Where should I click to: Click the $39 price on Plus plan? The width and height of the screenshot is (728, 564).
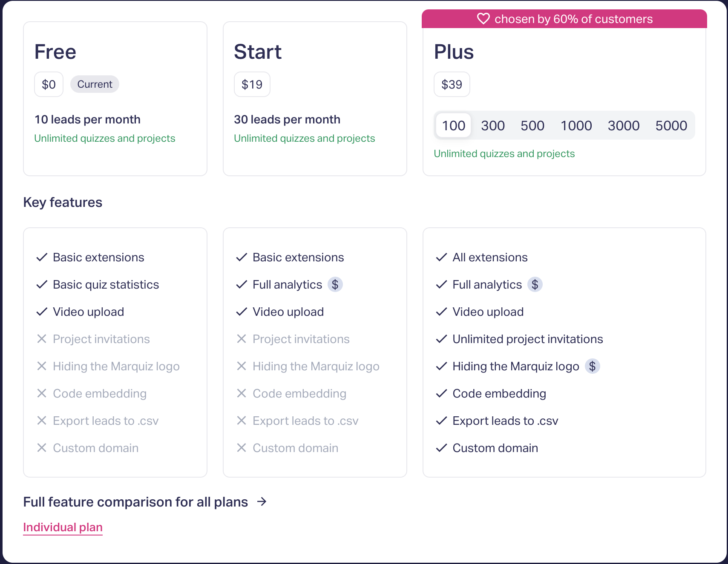pos(452,84)
